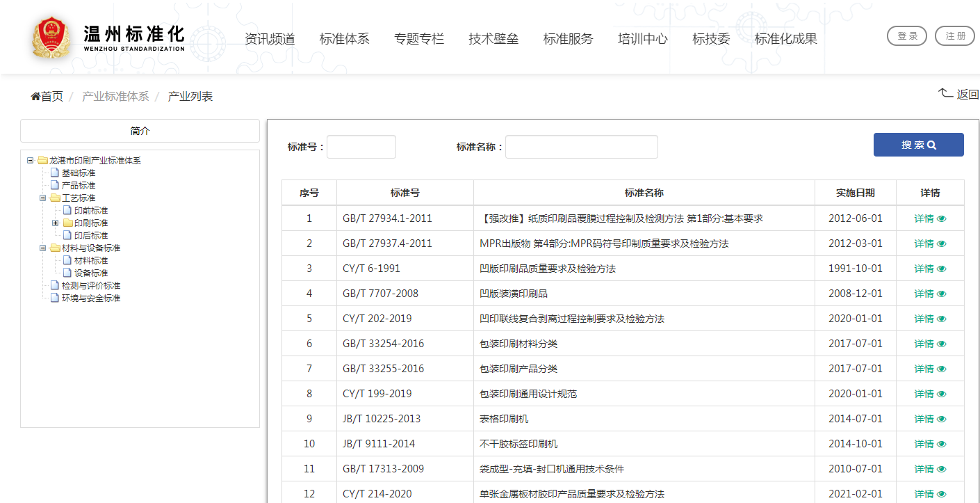Click the 产业标准体系 breadcrumb link
Image resolution: width=980 pixels, height=503 pixels.
[x=115, y=96]
